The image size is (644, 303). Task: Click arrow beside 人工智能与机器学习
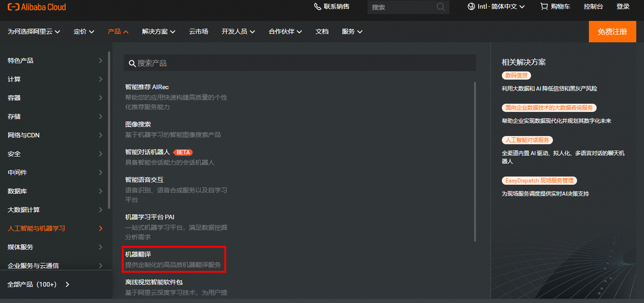point(101,228)
